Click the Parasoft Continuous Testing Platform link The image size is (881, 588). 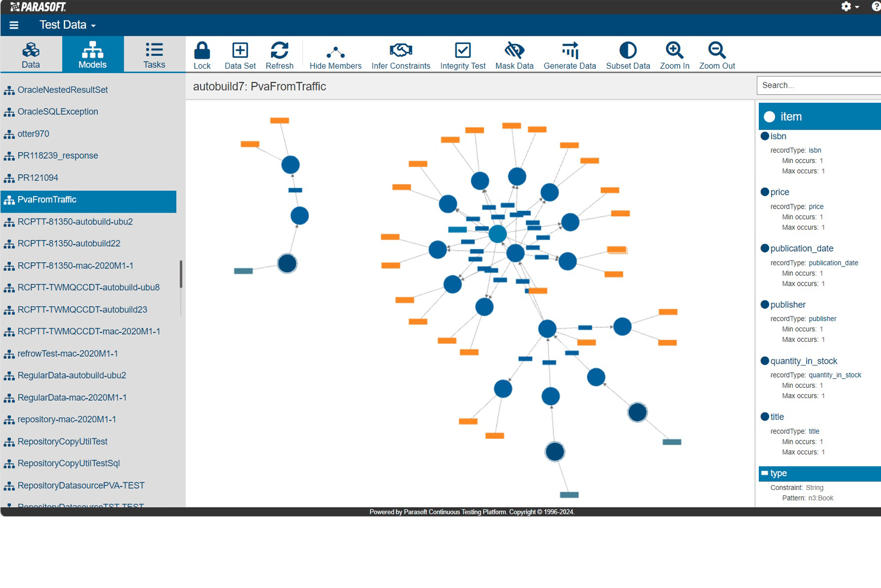point(452,511)
